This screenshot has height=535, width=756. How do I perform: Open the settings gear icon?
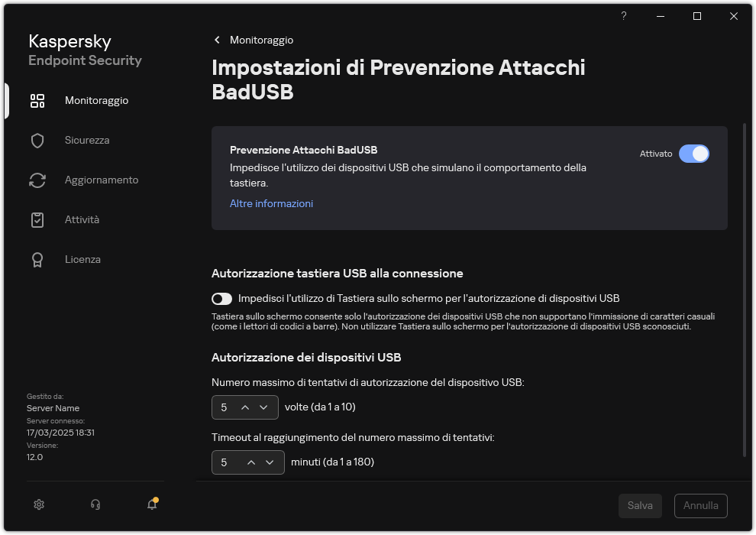(38, 504)
